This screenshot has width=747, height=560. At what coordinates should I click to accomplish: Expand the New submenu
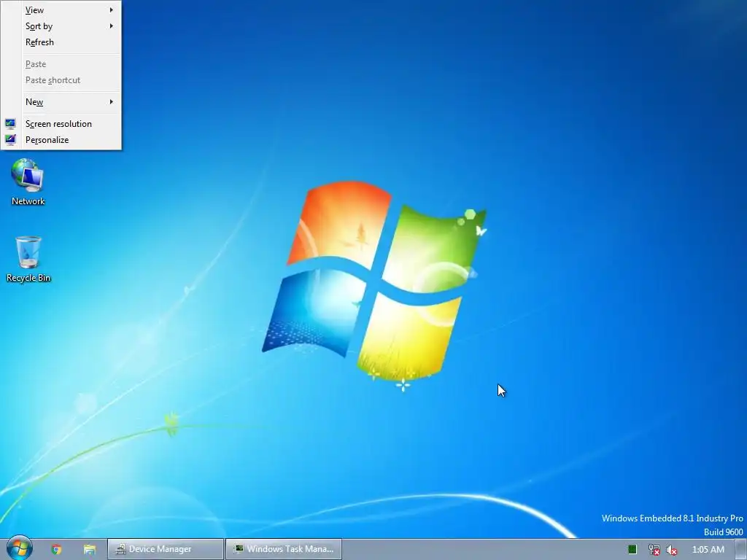click(61, 102)
